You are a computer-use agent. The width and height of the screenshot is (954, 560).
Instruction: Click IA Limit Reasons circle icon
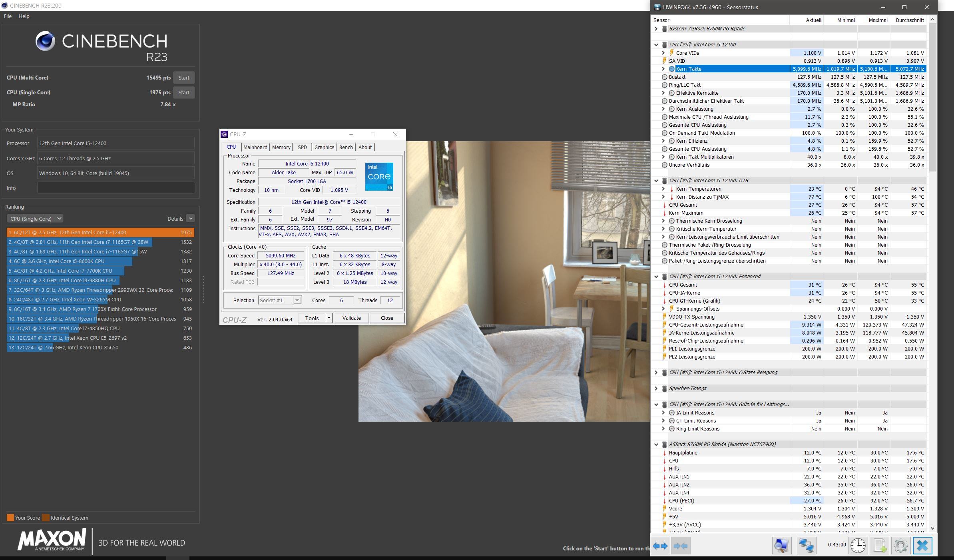tap(672, 413)
